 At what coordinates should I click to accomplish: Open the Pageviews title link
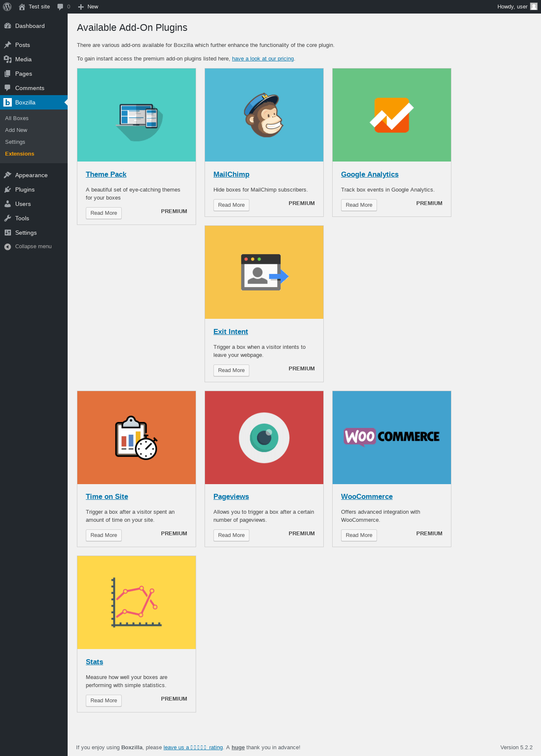tap(231, 496)
